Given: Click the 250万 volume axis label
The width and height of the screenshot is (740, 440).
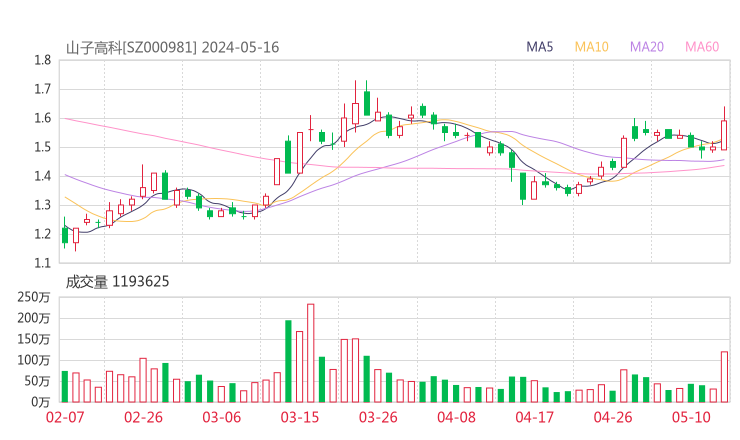Looking at the screenshot, I should [34, 297].
